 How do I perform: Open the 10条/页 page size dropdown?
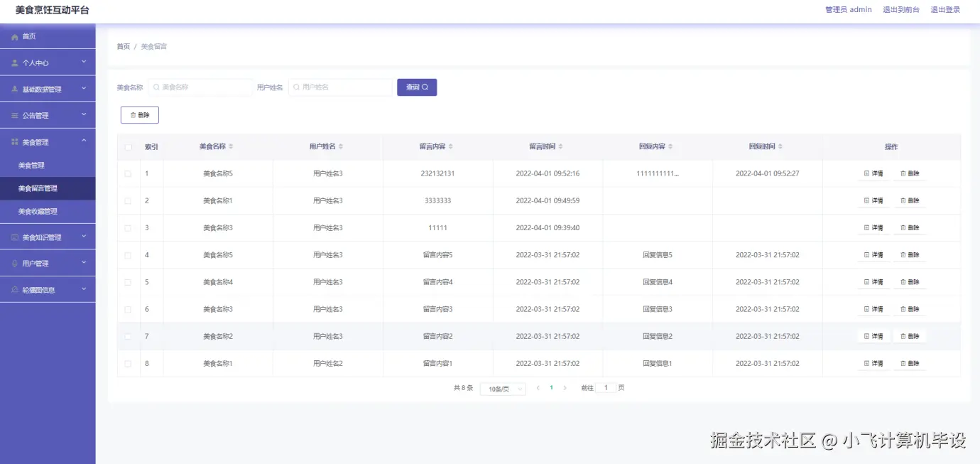(503, 389)
